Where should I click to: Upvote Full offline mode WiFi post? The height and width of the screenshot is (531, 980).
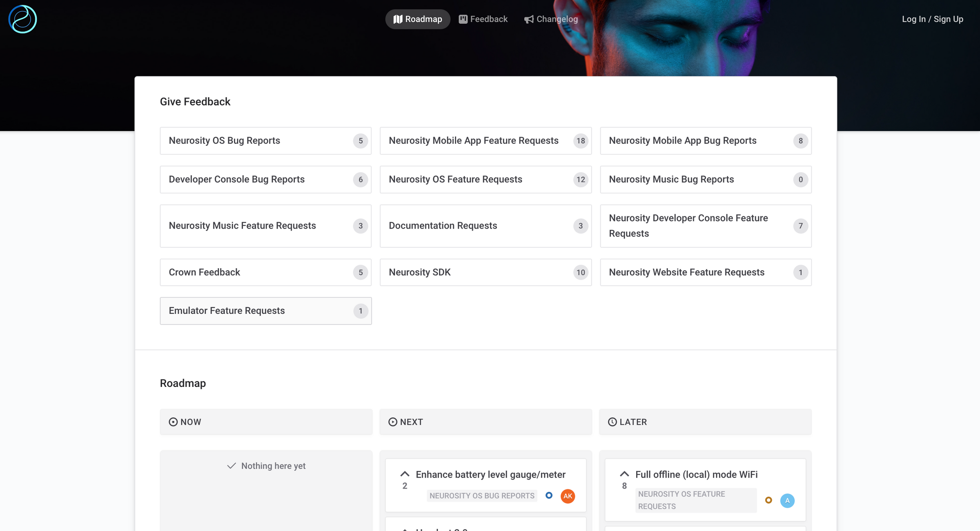(624, 474)
